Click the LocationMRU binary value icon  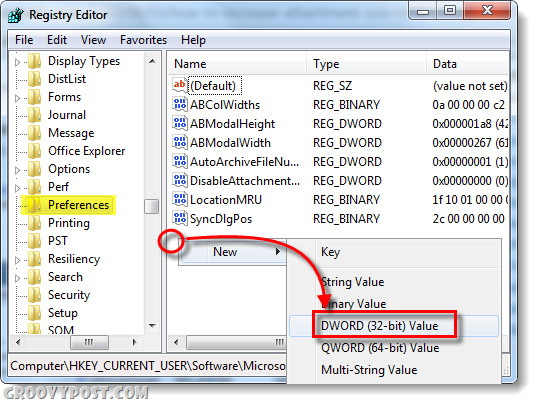180,199
